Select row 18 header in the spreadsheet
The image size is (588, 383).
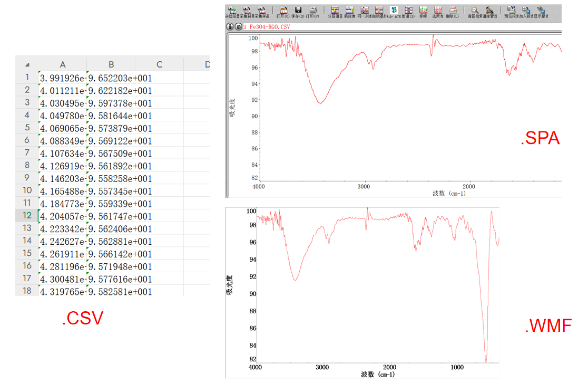27,291
